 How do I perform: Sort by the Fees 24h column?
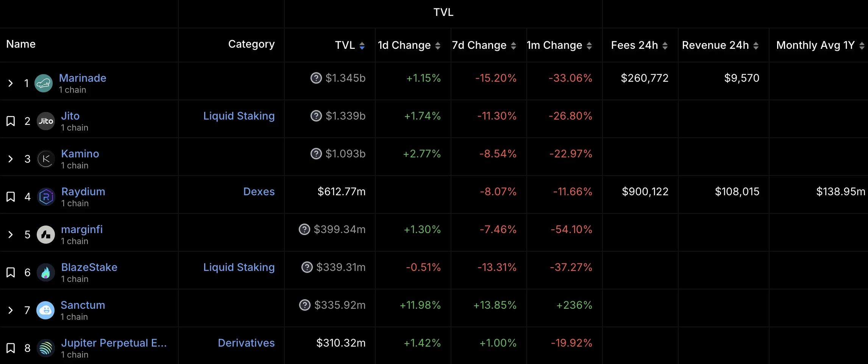click(x=665, y=46)
